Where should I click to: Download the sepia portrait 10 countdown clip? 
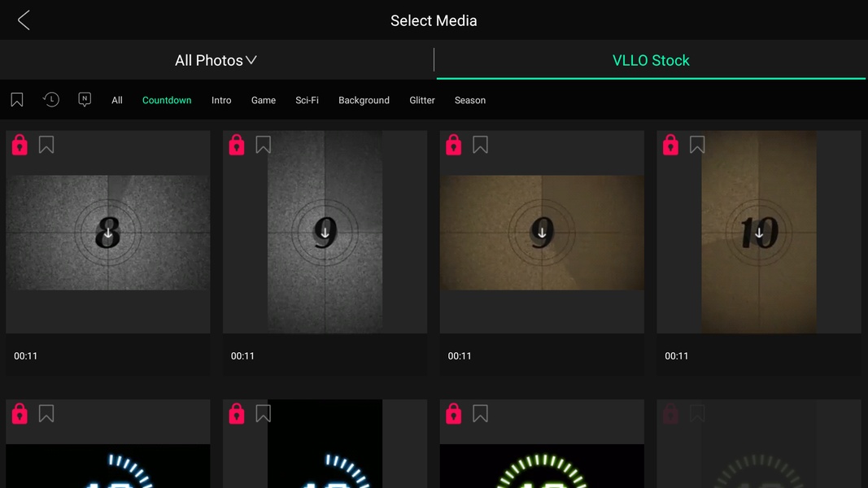(x=759, y=233)
